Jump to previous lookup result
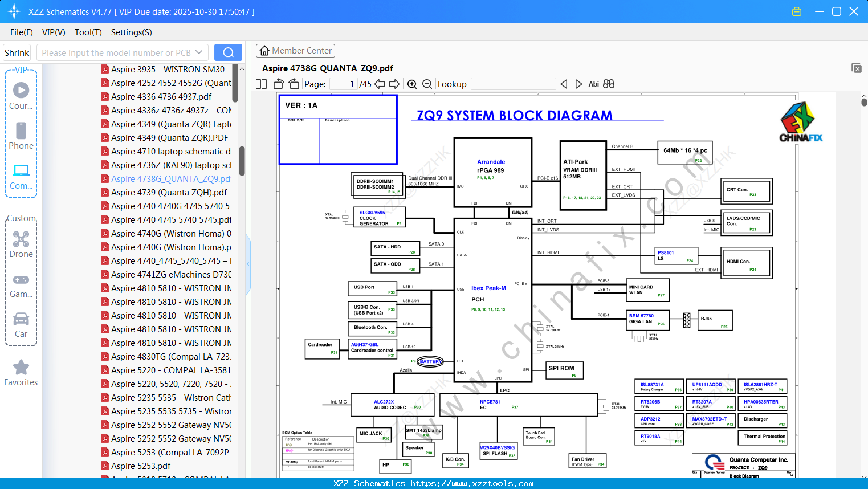This screenshot has height=489, width=868. click(564, 84)
